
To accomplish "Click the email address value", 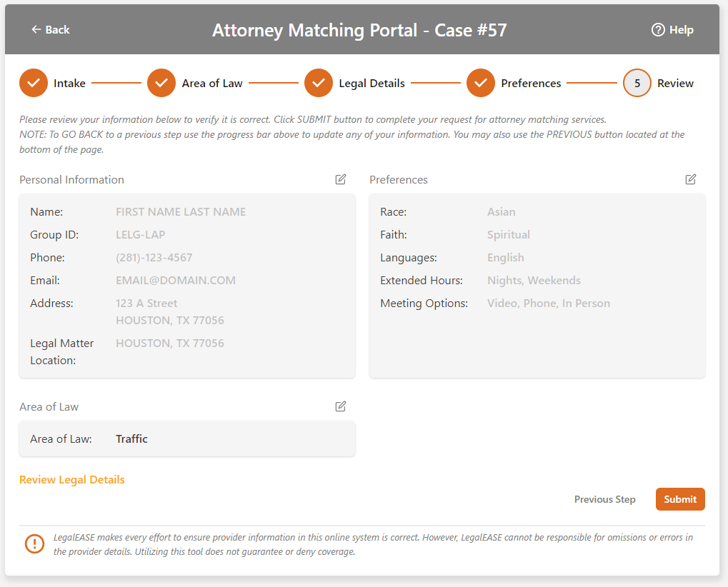I will click(175, 281).
